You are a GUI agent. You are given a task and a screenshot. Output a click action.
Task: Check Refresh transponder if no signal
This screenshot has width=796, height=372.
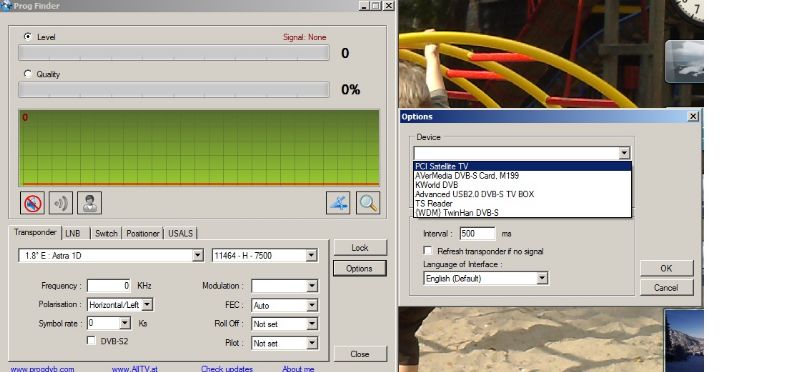(x=428, y=251)
